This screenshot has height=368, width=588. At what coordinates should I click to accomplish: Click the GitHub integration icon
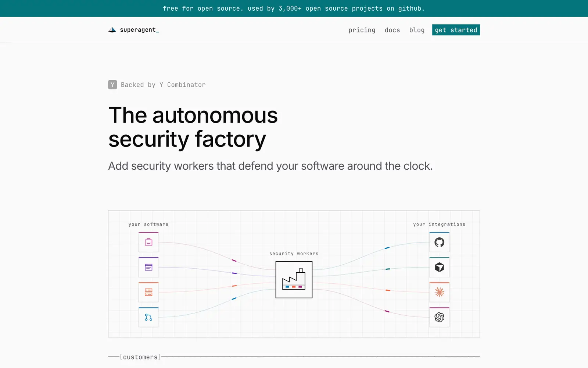point(440,242)
